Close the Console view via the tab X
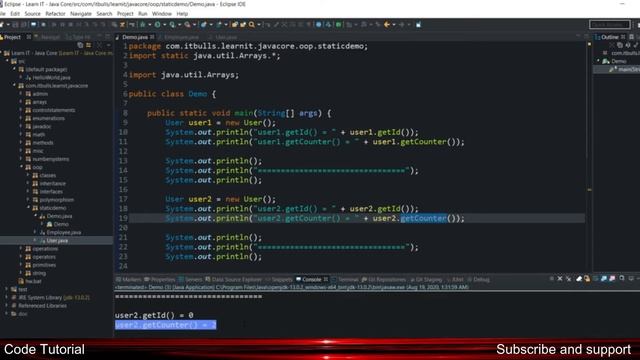Screen dimensions: 640x360 coord(326,280)
